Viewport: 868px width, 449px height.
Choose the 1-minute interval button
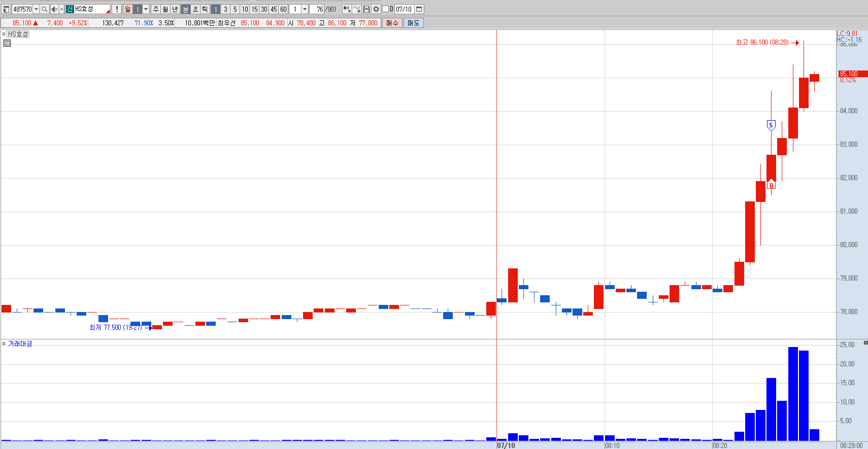[216, 9]
